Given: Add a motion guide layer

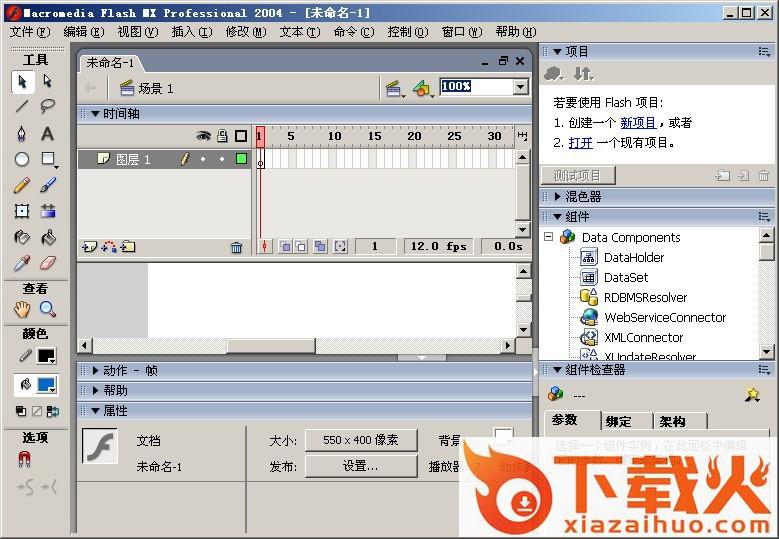Looking at the screenshot, I should coord(109,246).
